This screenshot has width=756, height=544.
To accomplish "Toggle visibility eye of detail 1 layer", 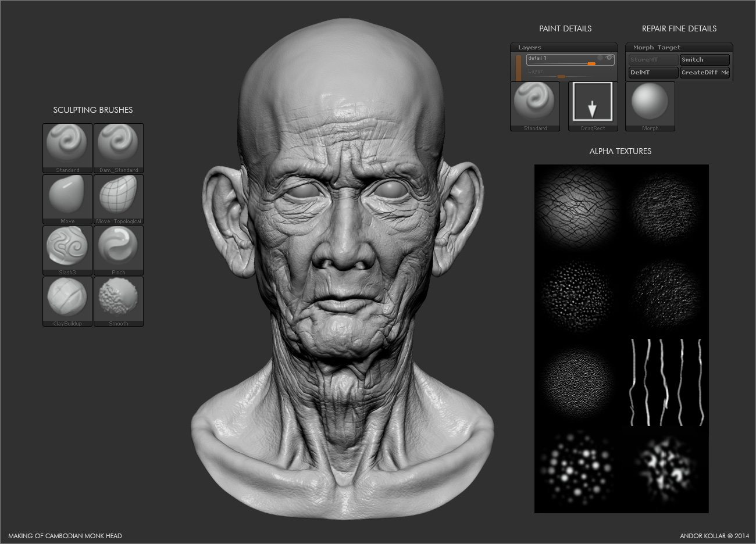I will [x=609, y=58].
